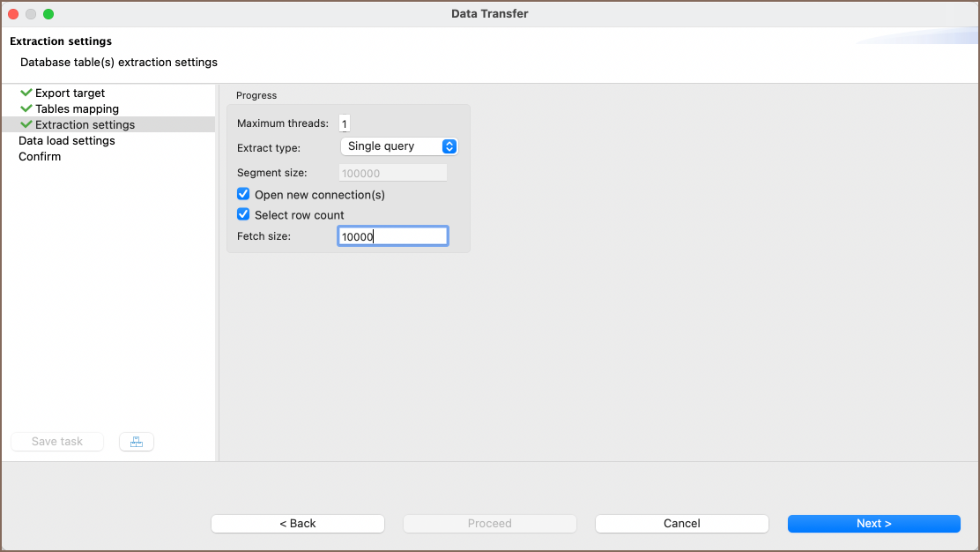Jump to the Confirm step
This screenshot has height=552, width=980.
coord(40,156)
